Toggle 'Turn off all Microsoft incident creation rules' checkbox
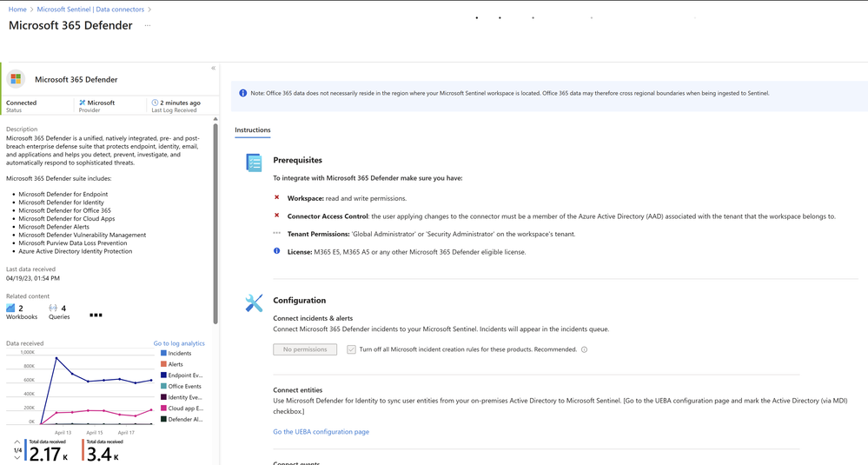 click(351, 349)
